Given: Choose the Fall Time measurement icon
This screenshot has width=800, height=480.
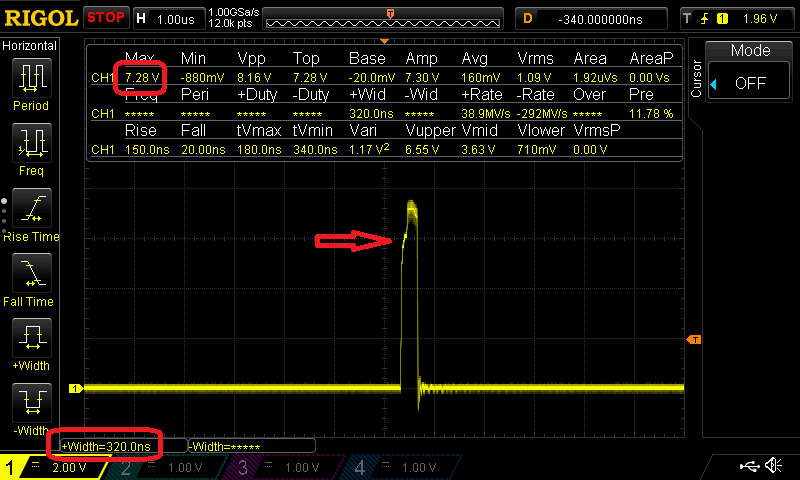Looking at the screenshot, I should (x=31, y=273).
